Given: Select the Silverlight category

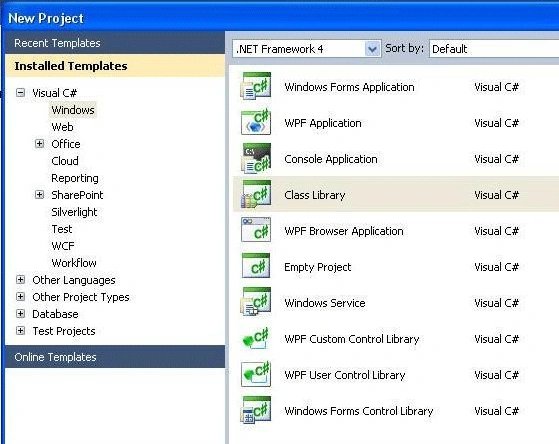Looking at the screenshot, I should tap(74, 212).
